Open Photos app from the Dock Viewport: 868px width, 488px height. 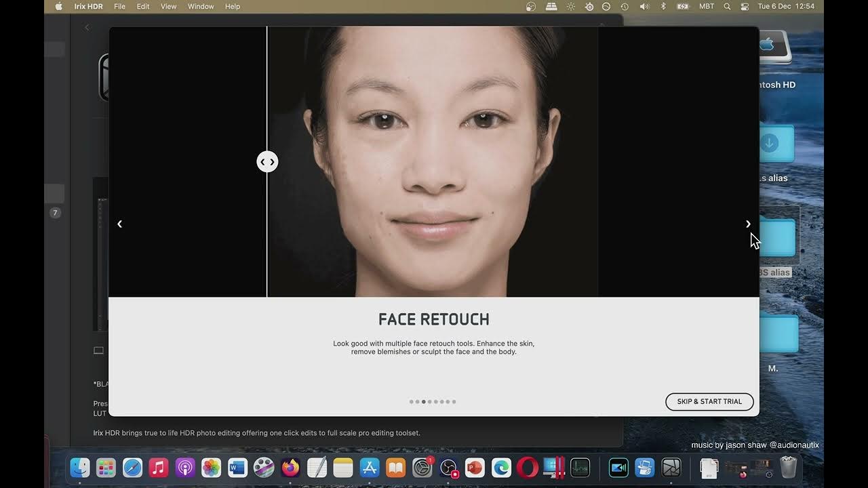pos(212,468)
